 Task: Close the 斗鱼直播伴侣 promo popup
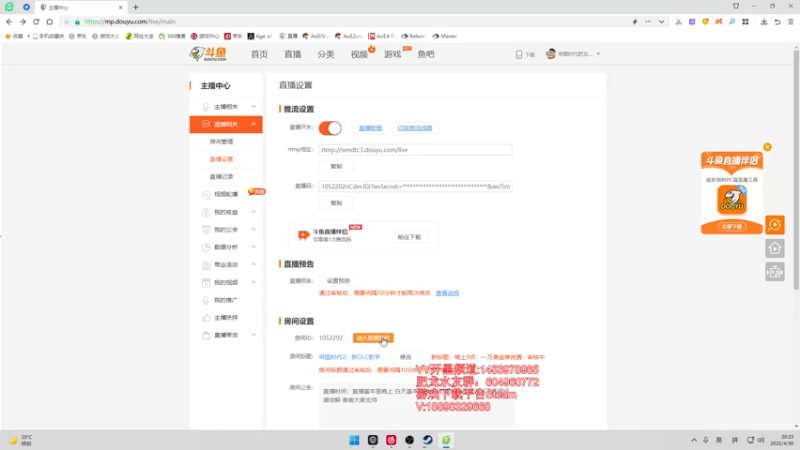pos(767,147)
